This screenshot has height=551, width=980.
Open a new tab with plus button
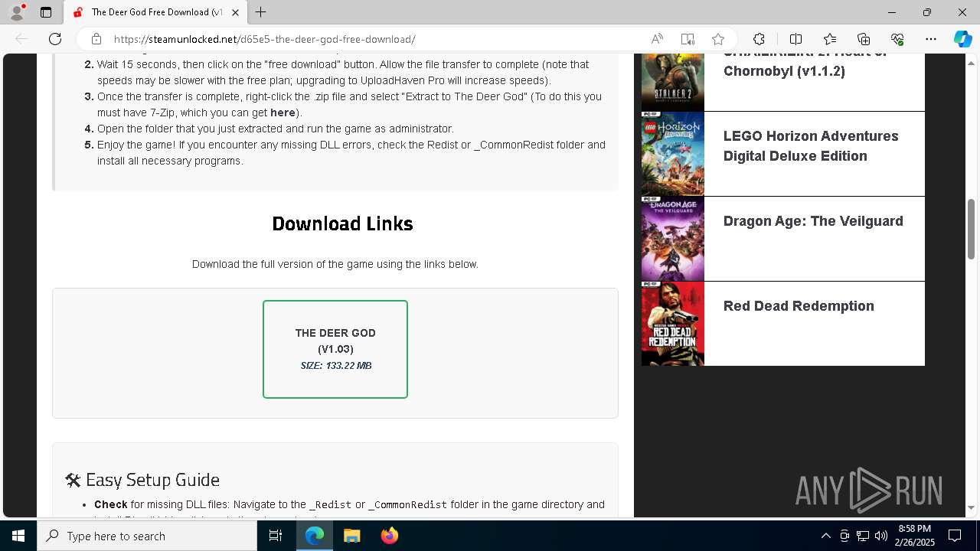(260, 12)
